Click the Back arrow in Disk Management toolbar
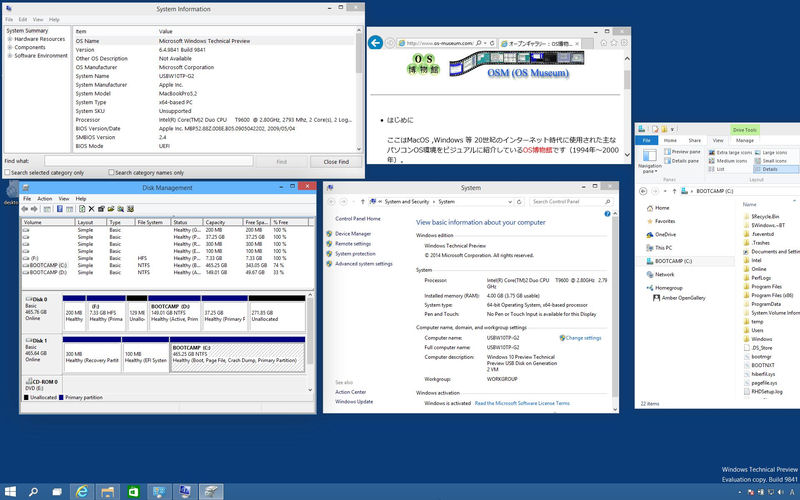Screen dimensions: 800x500 click(x=24, y=209)
